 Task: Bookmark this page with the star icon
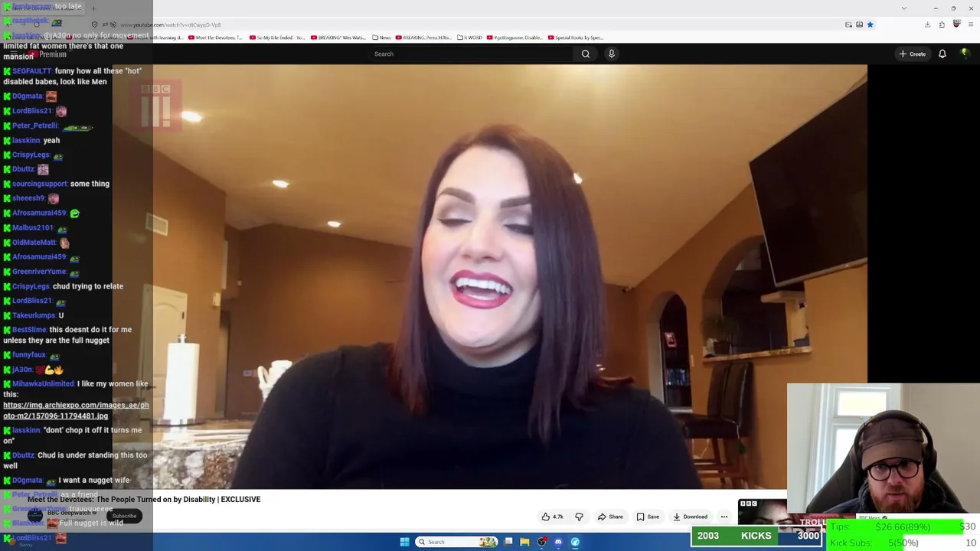(x=870, y=24)
